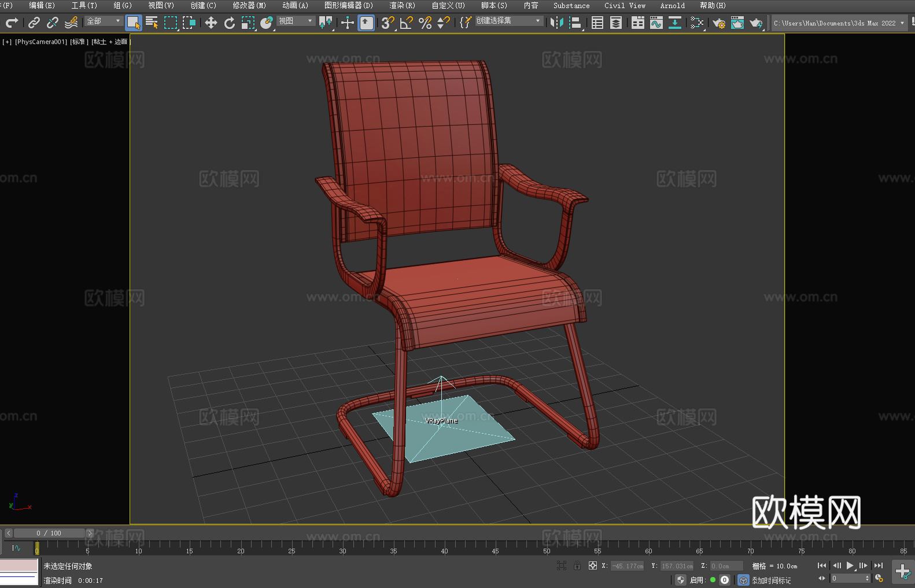Click Edit Named Selection Sets icon

tap(465, 23)
